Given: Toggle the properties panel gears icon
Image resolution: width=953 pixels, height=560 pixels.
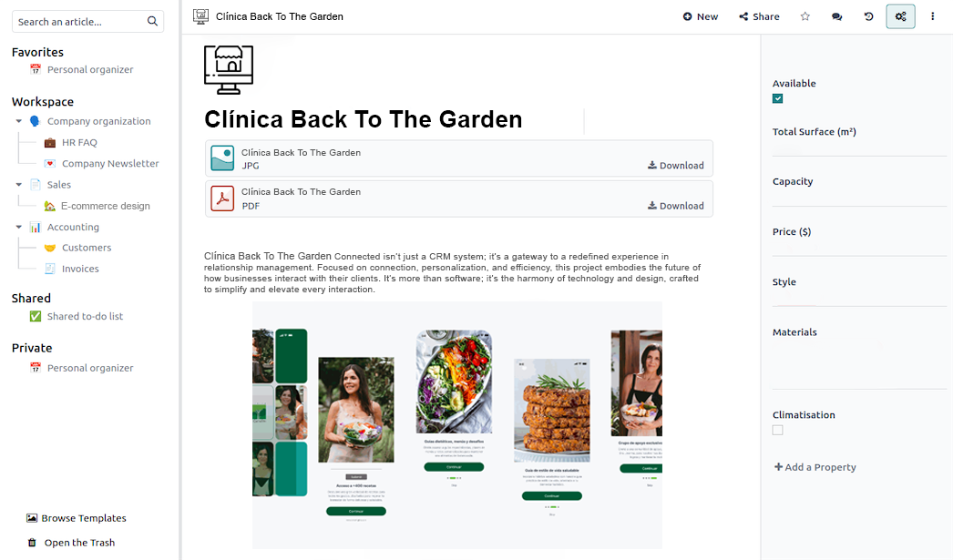Looking at the screenshot, I should click(901, 16).
